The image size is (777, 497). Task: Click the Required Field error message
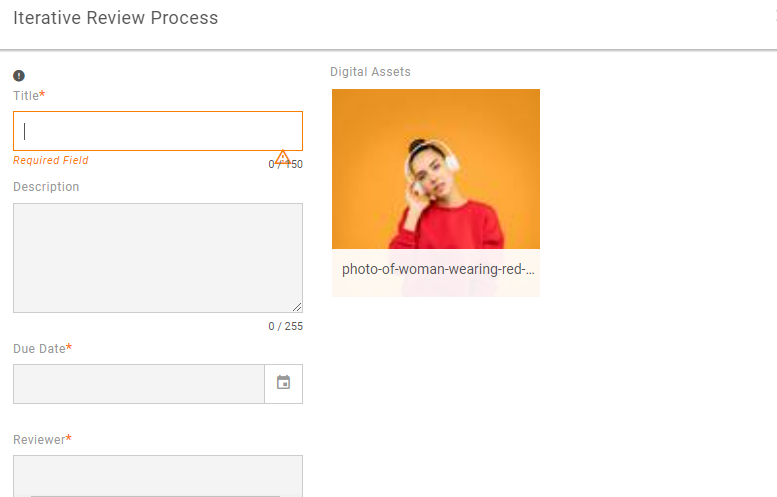click(51, 160)
